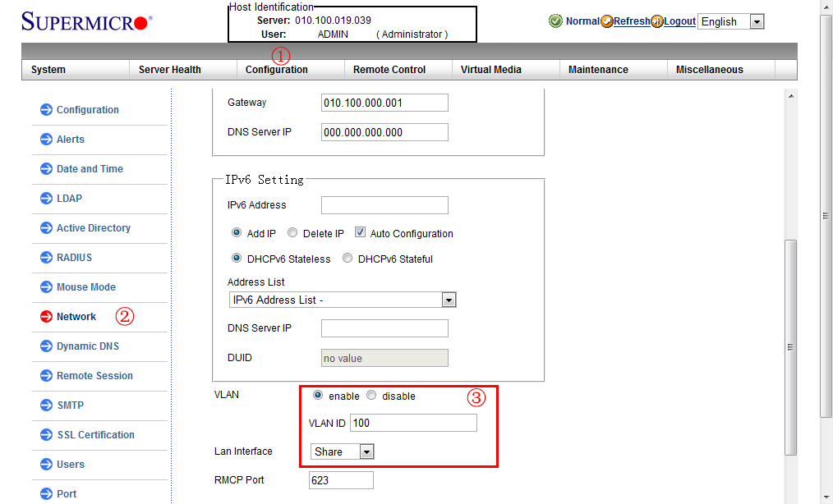Click the green Normal status check icon
Viewport: 833px width, 504px height.
[555, 21]
